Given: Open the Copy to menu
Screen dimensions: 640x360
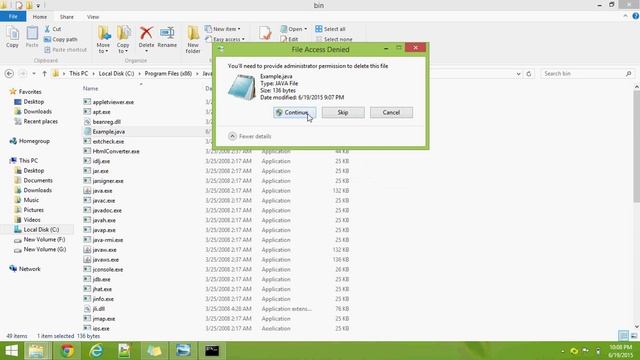Looking at the screenshot, I should click(123, 40).
